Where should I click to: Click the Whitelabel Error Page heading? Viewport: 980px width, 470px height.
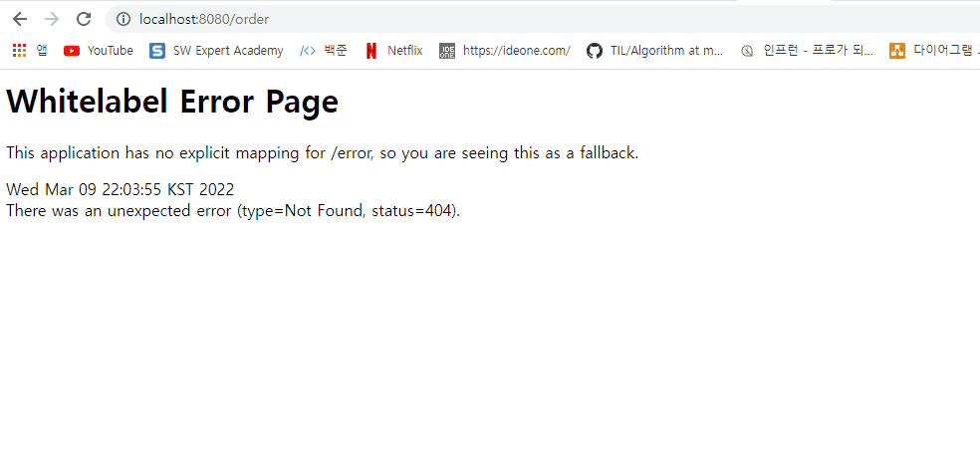coord(172,102)
